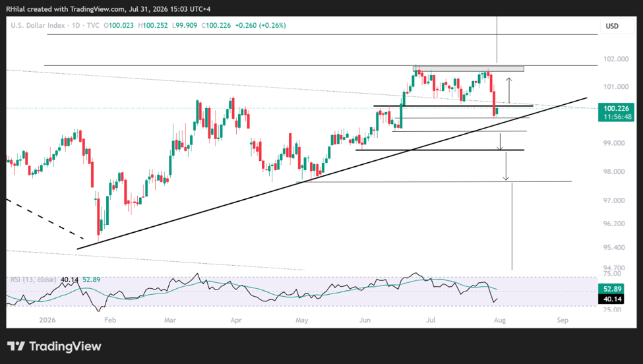Click the 102.000 price axis label
643x364 pixels.
pyautogui.click(x=616, y=59)
